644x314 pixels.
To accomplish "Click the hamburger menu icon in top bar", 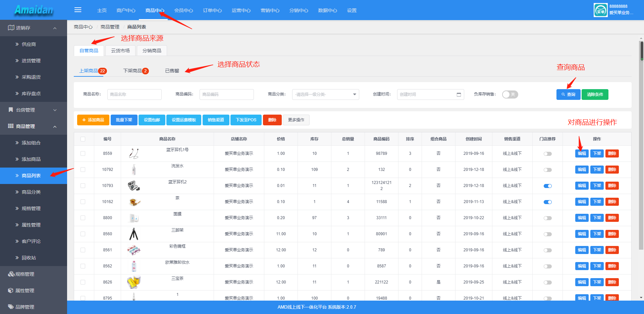I will pyautogui.click(x=78, y=10).
